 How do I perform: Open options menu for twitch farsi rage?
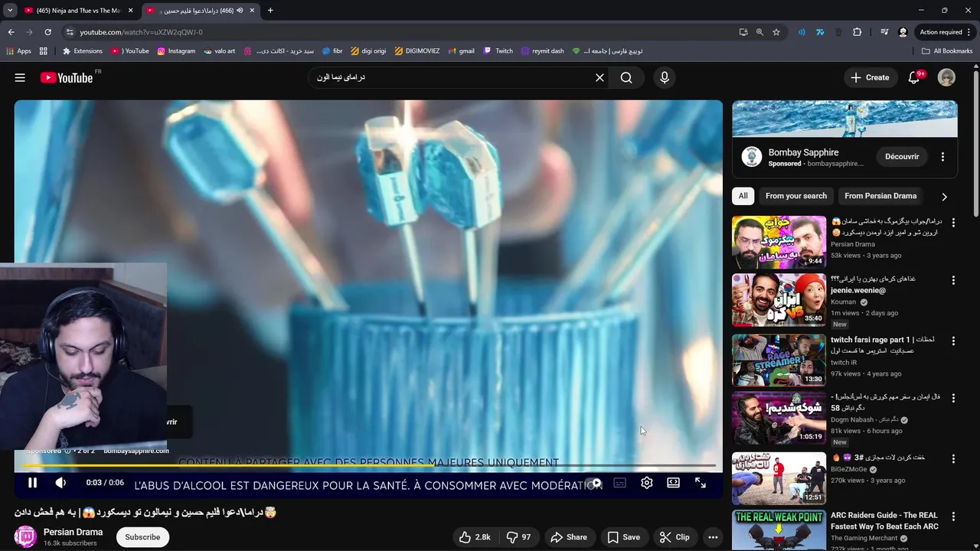(953, 341)
